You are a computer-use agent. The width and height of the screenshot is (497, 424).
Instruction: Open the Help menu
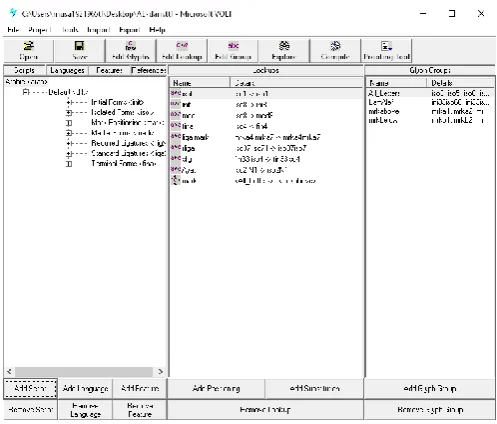click(x=157, y=30)
